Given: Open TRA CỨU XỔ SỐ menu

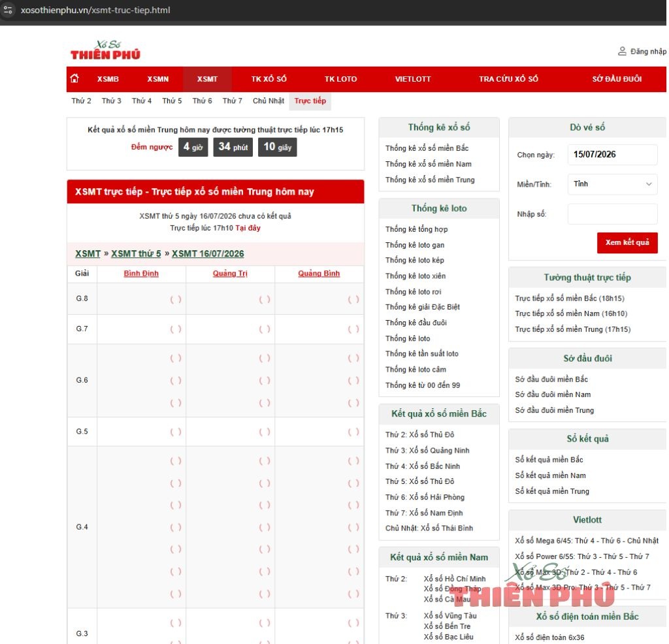Looking at the screenshot, I should pyautogui.click(x=508, y=79).
